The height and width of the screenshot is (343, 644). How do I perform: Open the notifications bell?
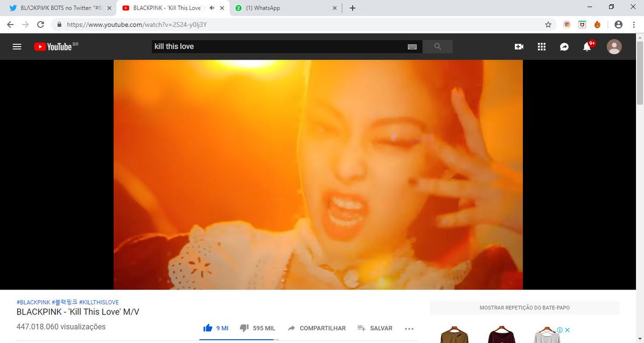point(587,47)
